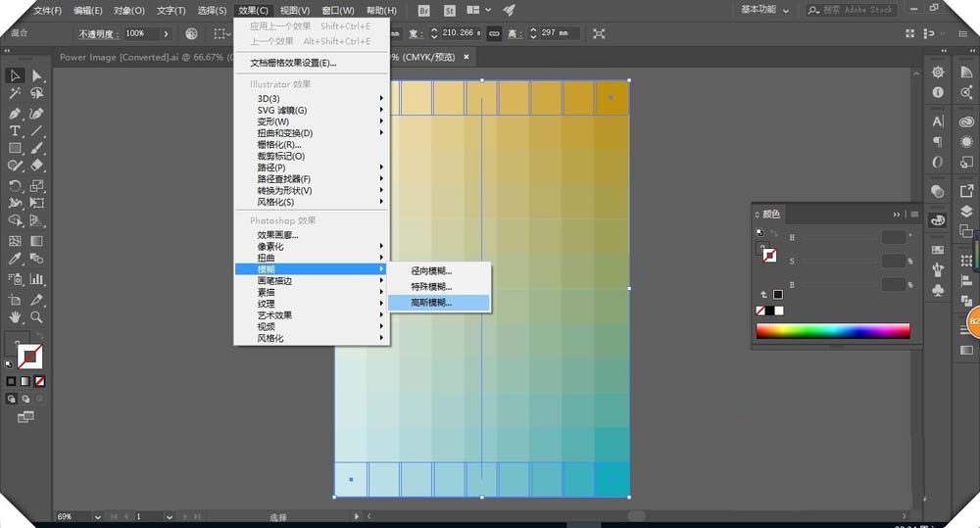Select the Zoom tool
The image size is (980, 528).
(x=37, y=316)
